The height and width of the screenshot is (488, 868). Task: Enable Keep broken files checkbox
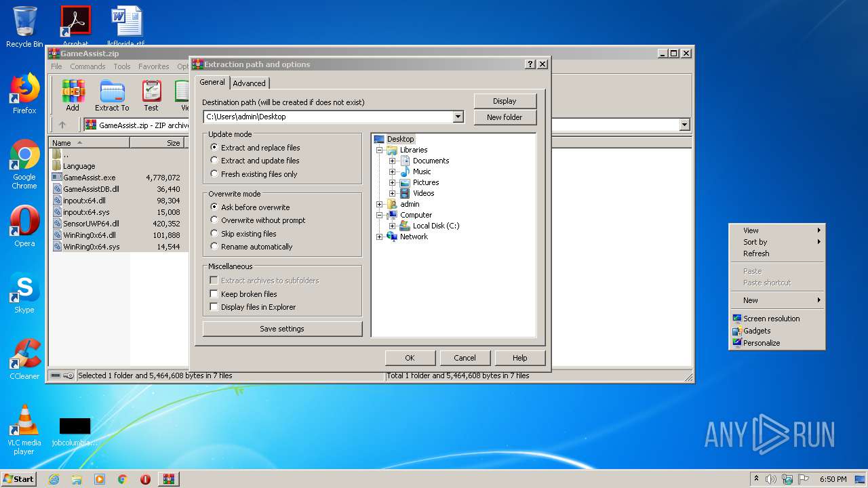[x=214, y=294]
